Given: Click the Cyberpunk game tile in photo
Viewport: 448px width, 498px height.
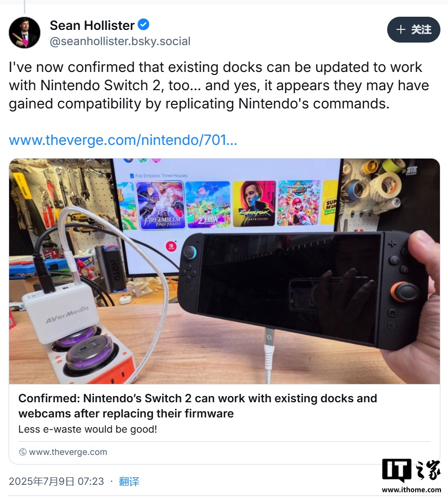Looking at the screenshot, I should click(254, 203).
